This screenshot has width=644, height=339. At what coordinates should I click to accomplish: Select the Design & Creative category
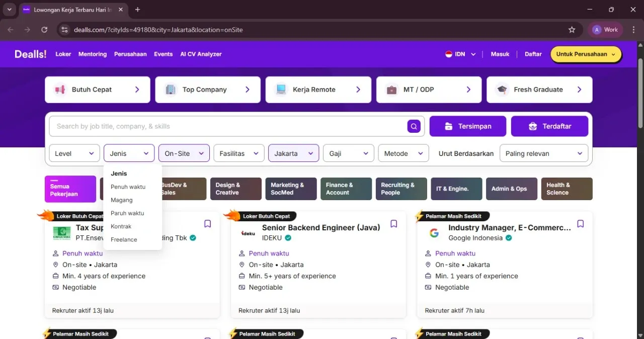tap(236, 189)
